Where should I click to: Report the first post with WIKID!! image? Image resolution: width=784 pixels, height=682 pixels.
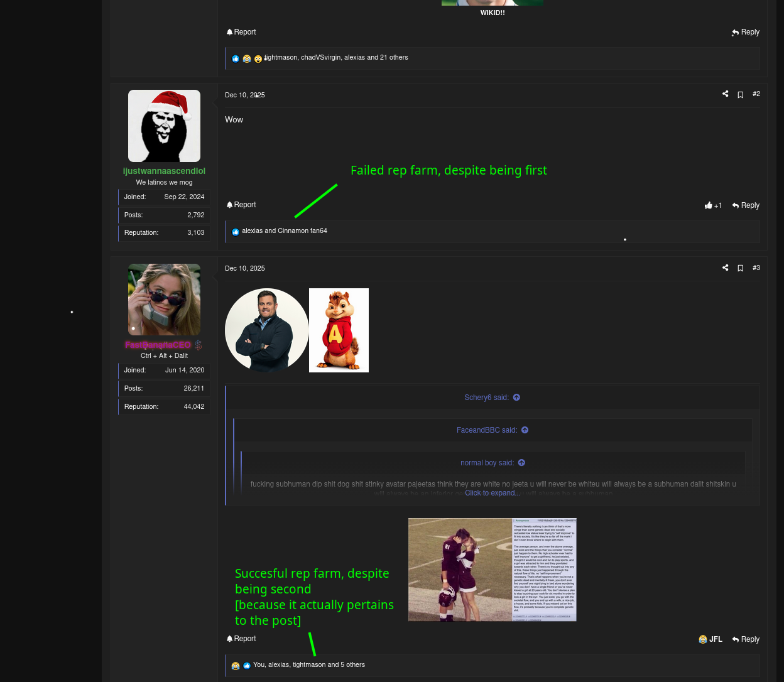(241, 32)
